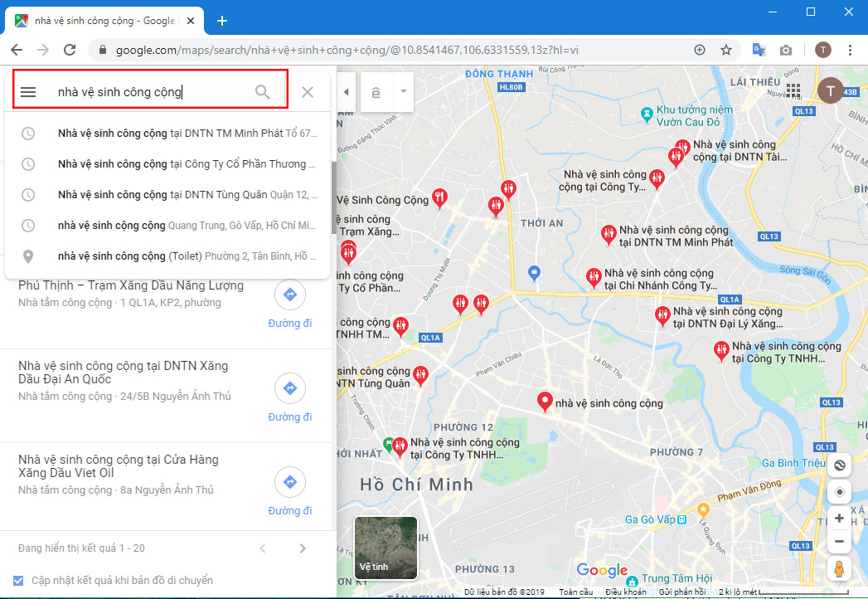The height and width of the screenshot is (599, 868).
Task: Select the 'nhà vệ sinh công cộng - Google' tab
Action: (x=104, y=21)
